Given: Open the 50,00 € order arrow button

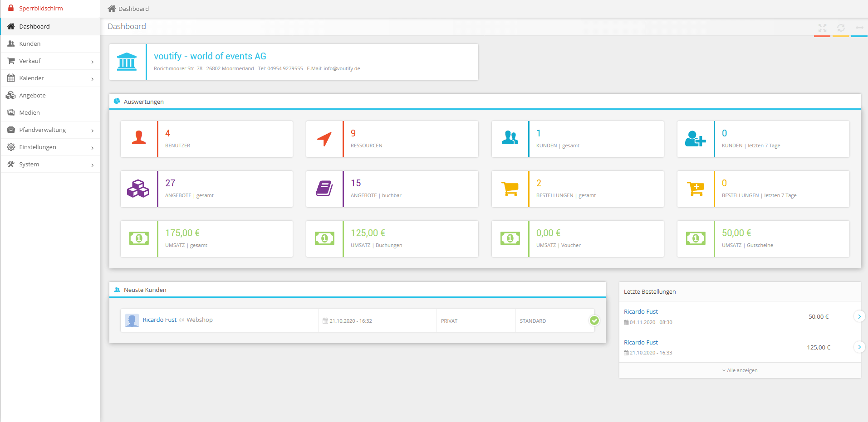Looking at the screenshot, I should pos(859,316).
